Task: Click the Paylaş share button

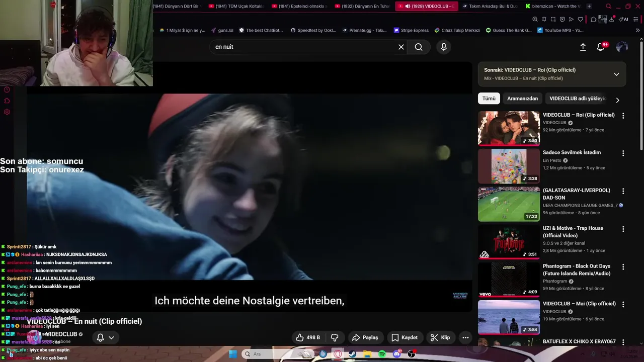Action: [x=365, y=337]
